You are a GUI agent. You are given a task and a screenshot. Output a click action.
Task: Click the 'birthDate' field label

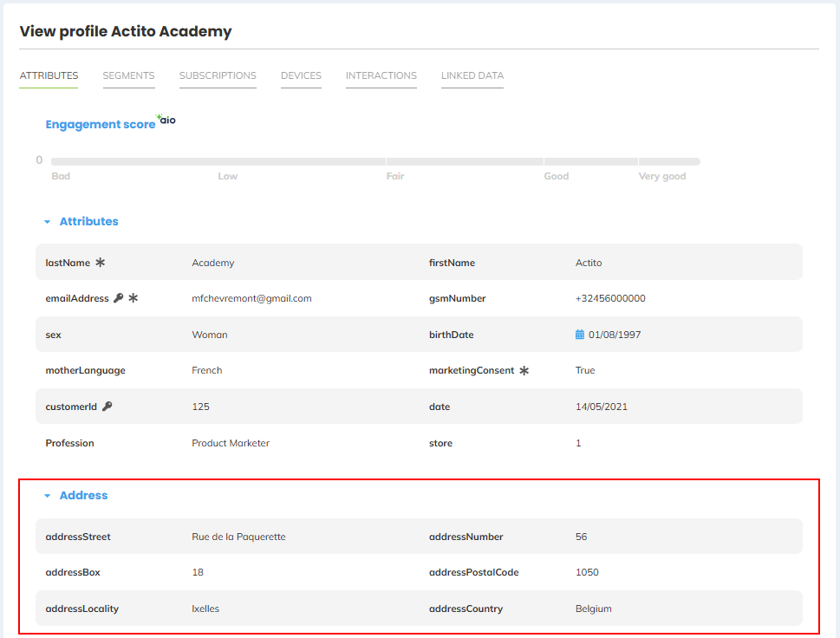tap(451, 335)
